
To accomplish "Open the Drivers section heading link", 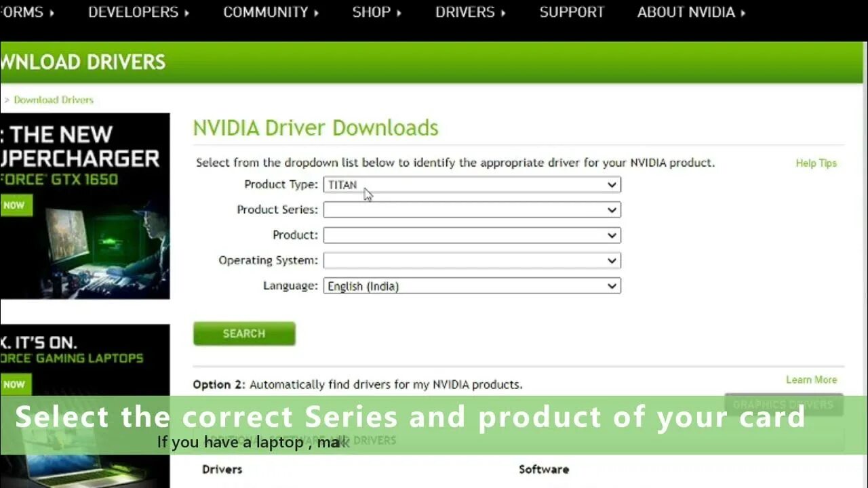I will [221, 469].
